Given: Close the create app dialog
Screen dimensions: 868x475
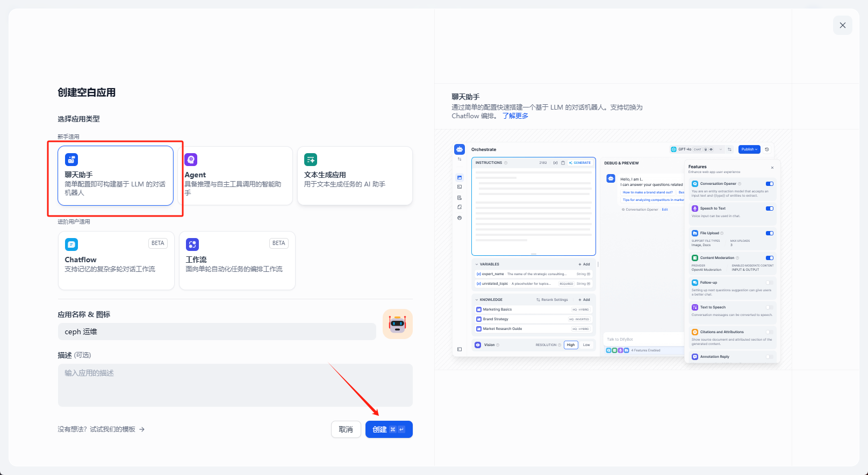Looking at the screenshot, I should tap(843, 25).
